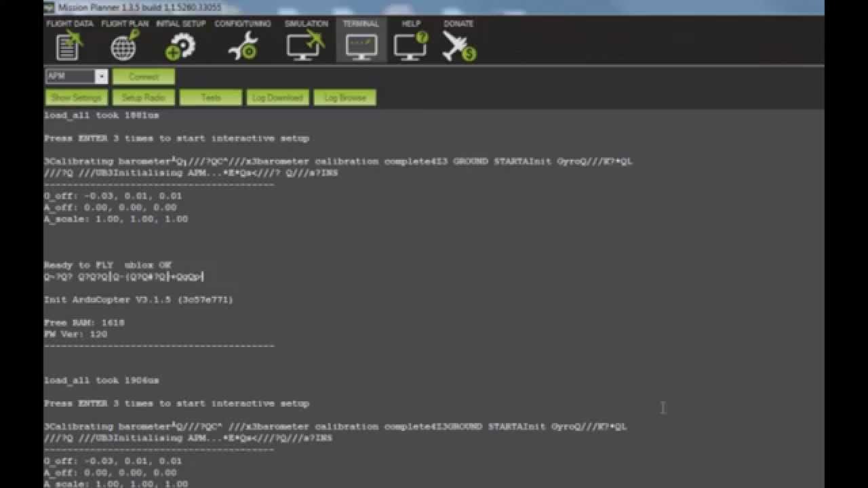The image size is (868, 488).
Task: Open the Simulation monitor icon
Action: click(306, 47)
